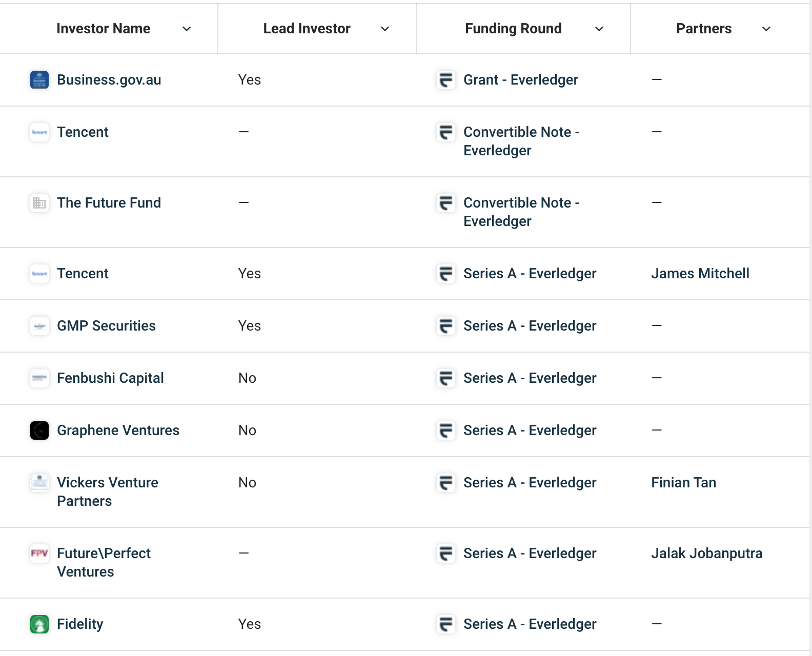
Task: Open the Grant - Everledger funding round
Action: click(520, 80)
